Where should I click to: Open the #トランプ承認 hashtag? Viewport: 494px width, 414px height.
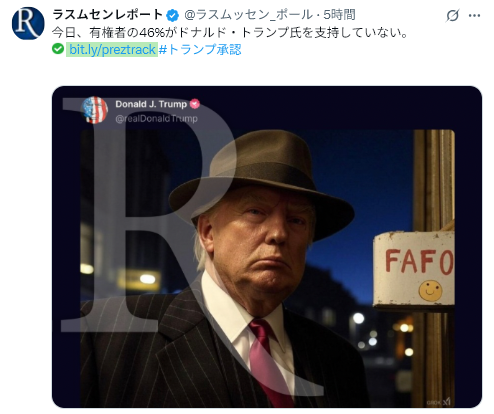(200, 50)
